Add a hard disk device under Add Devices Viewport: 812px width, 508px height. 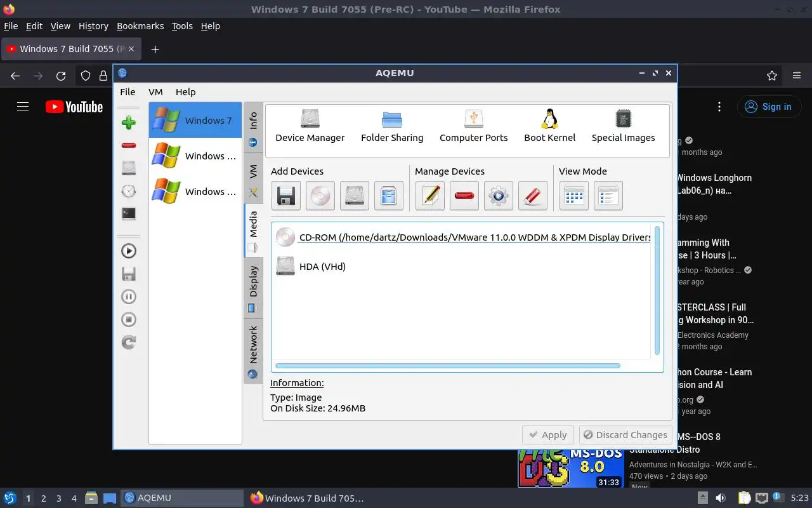click(x=355, y=196)
